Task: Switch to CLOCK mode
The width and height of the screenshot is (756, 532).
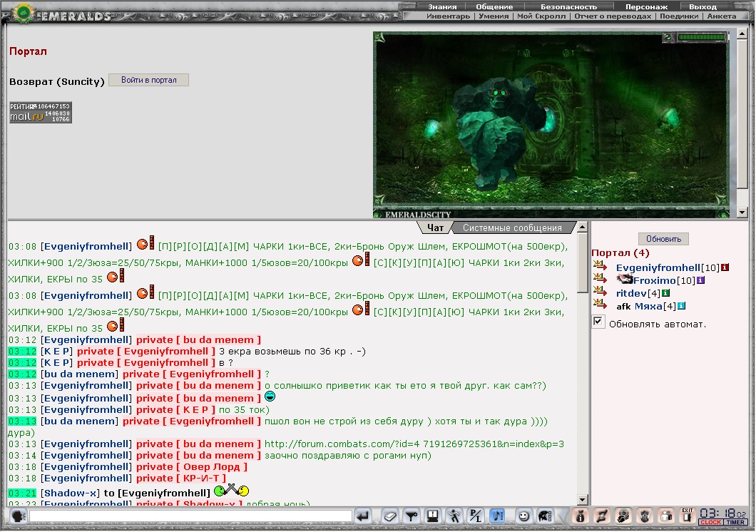Action: (710, 522)
